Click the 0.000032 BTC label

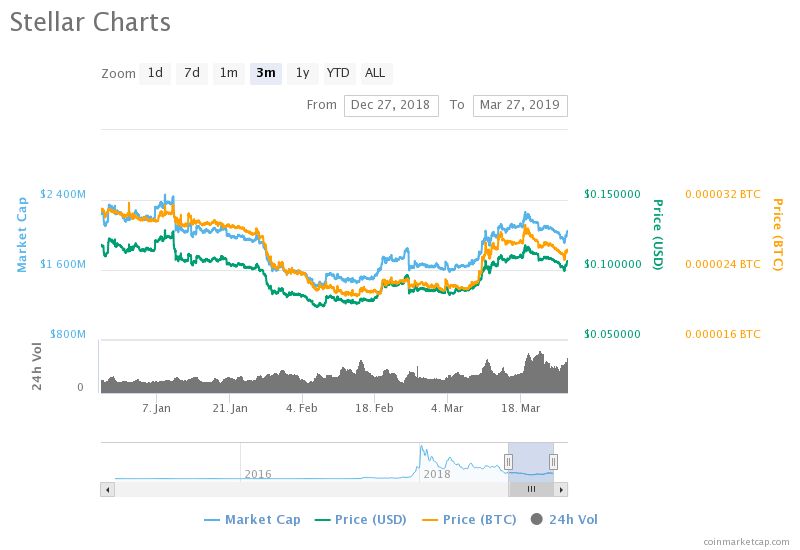tap(723, 194)
